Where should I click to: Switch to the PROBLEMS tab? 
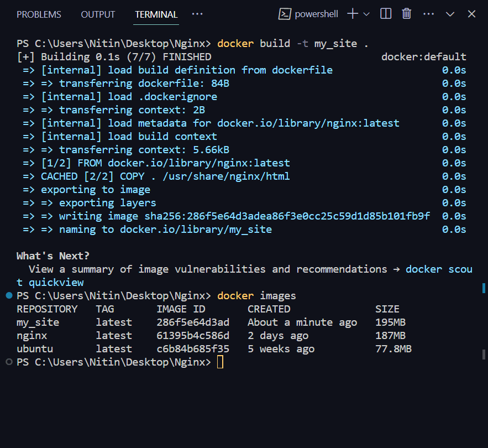(x=39, y=14)
